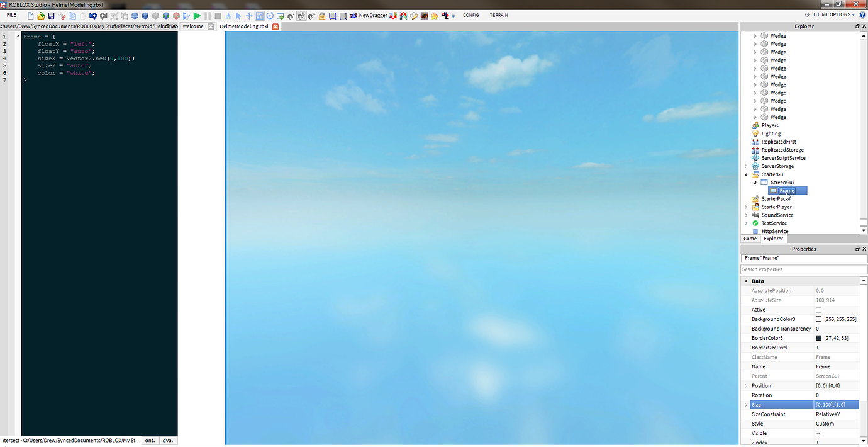Click the Pause playback icon
868x447 pixels.
tap(208, 16)
